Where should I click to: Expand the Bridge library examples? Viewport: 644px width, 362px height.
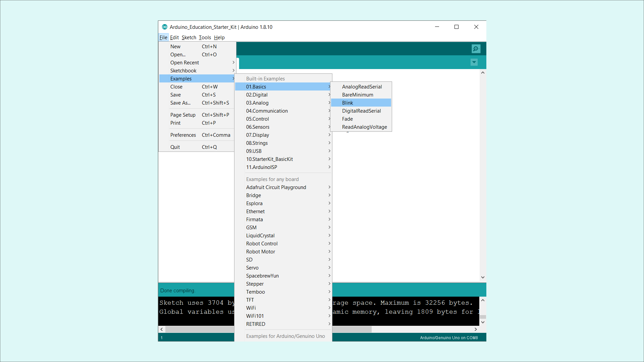[283, 195]
